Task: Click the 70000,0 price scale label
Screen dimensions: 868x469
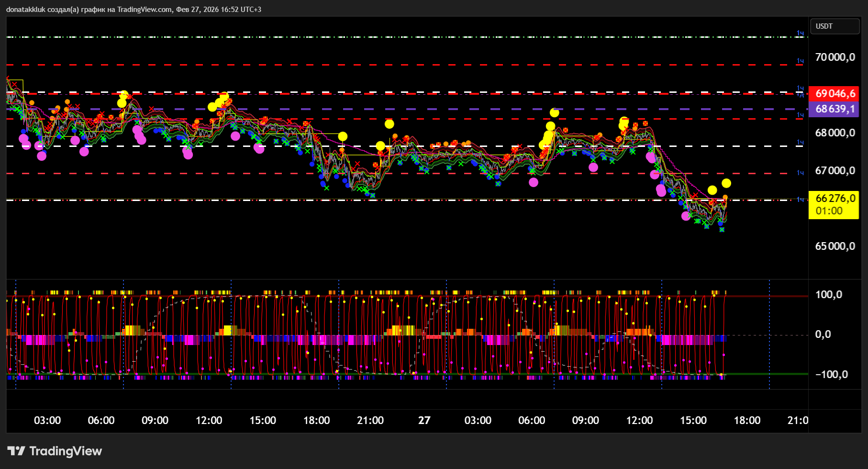Action: [835, 57]
